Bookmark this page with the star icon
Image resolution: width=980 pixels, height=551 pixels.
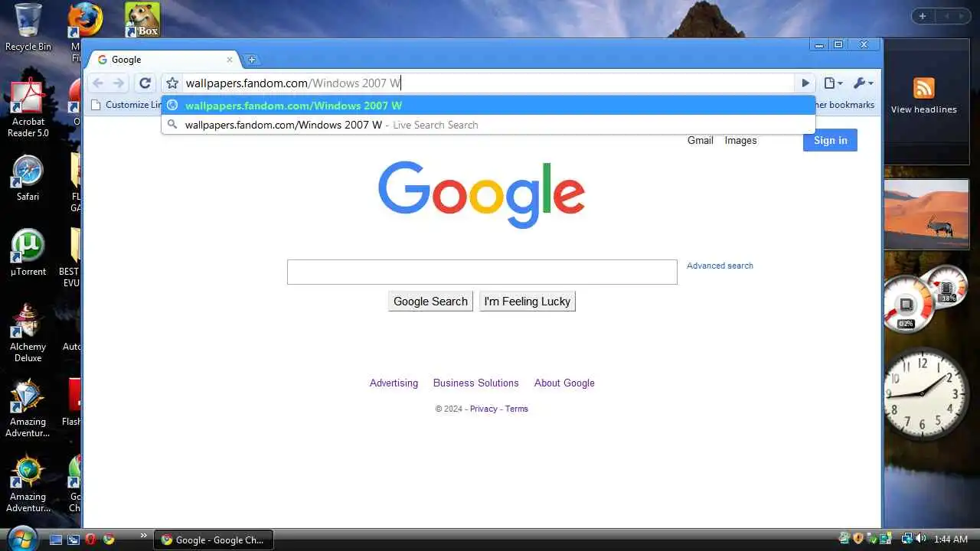pos(172,83)
